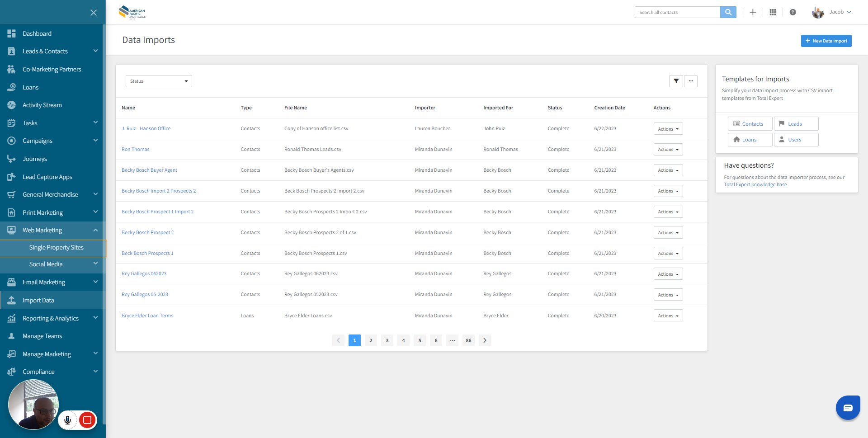The width and height of the screenshot is (868, 438).
Task: Open Activity Stream icon in sidebar
Action: coord(12,105)
